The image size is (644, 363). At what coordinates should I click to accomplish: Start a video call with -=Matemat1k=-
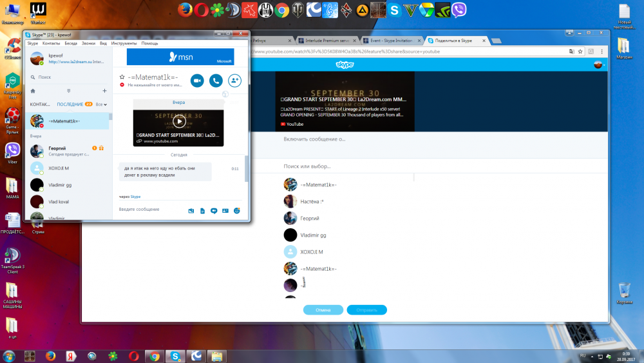tap(197, 81)
